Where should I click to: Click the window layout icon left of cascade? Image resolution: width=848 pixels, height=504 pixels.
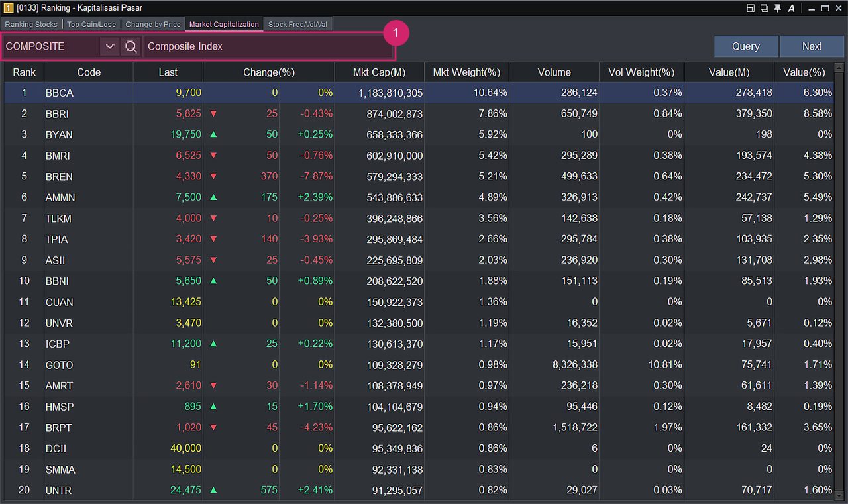(751, 8)
